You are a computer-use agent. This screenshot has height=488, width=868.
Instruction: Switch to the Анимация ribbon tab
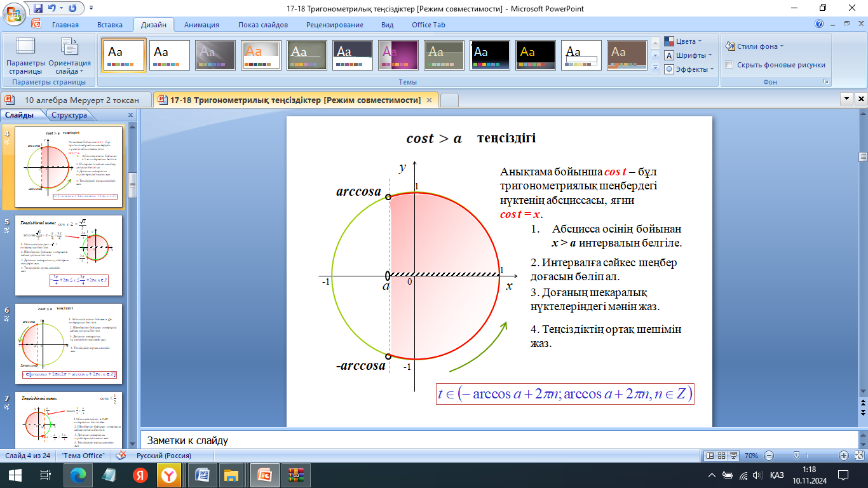point(201,25)
